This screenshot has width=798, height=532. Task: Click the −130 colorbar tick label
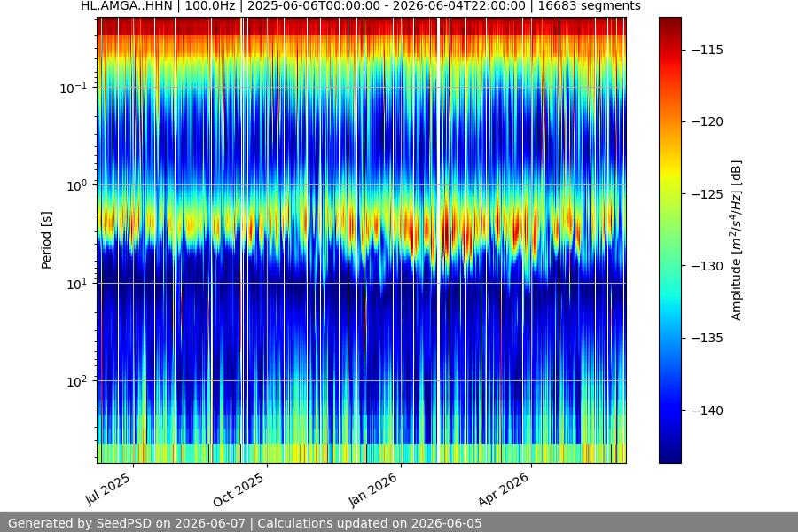pos(708,266)
